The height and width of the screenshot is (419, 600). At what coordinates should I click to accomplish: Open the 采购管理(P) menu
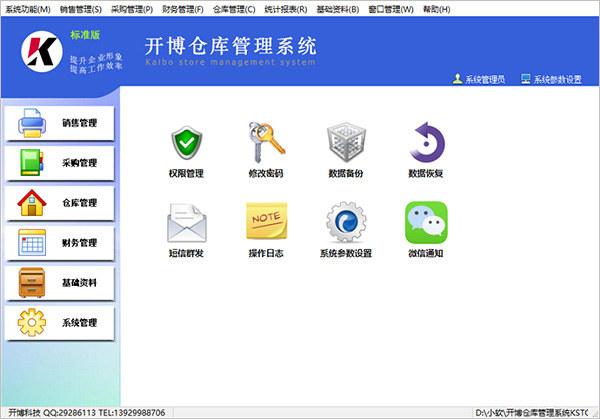tap(132, 9)
